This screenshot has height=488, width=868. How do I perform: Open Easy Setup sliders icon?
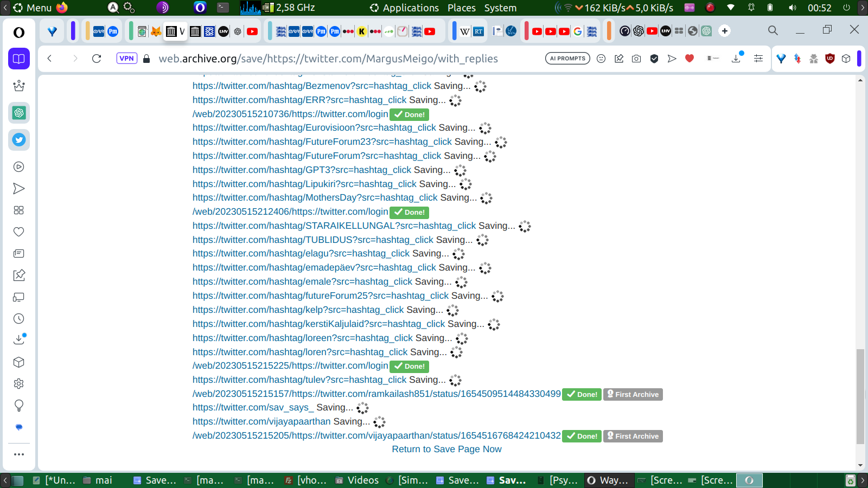[x=758, y=59]
